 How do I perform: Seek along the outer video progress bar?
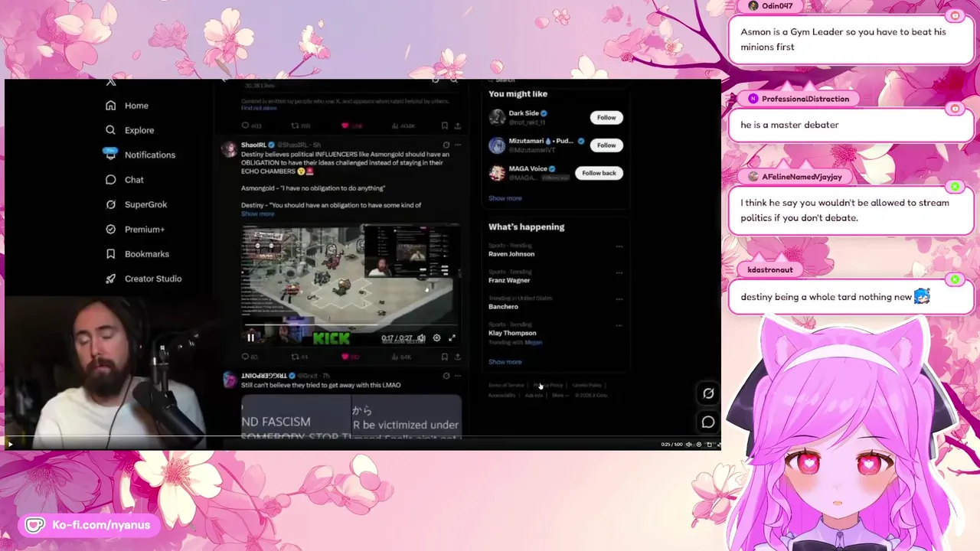[361, 438]
